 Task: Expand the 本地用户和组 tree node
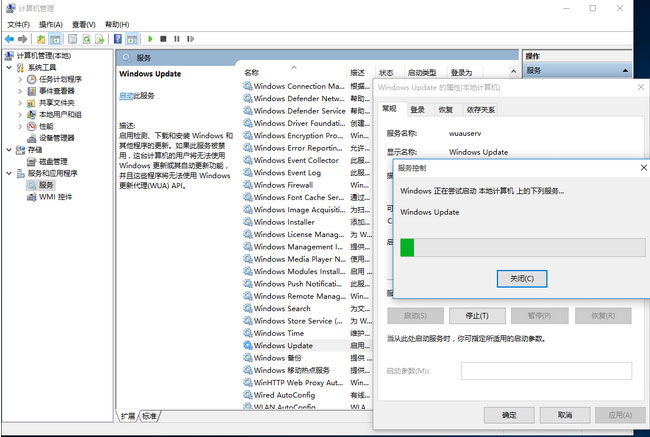pyautogui.click(x=20, y=114)
